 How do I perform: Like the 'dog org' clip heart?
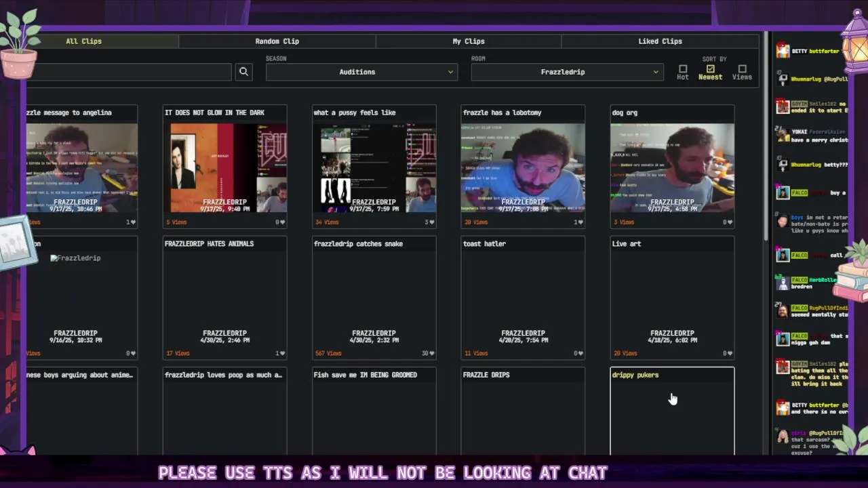pos(728,222)
